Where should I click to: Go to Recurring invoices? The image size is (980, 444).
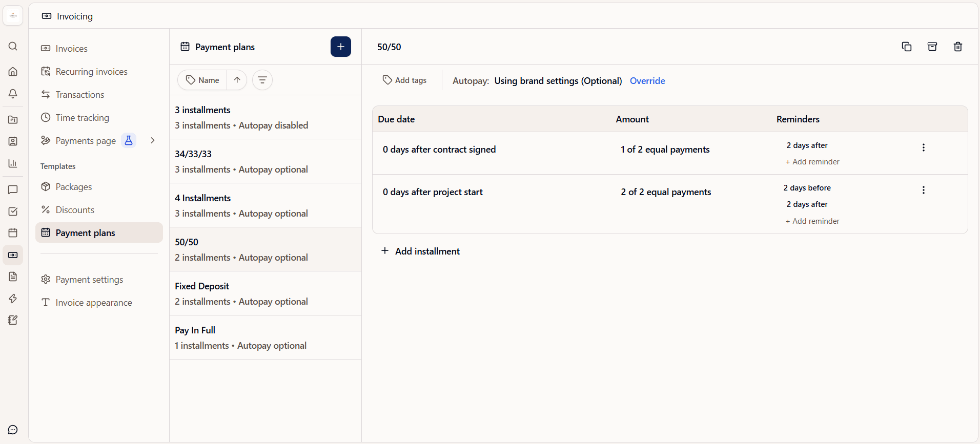[99, 72]
